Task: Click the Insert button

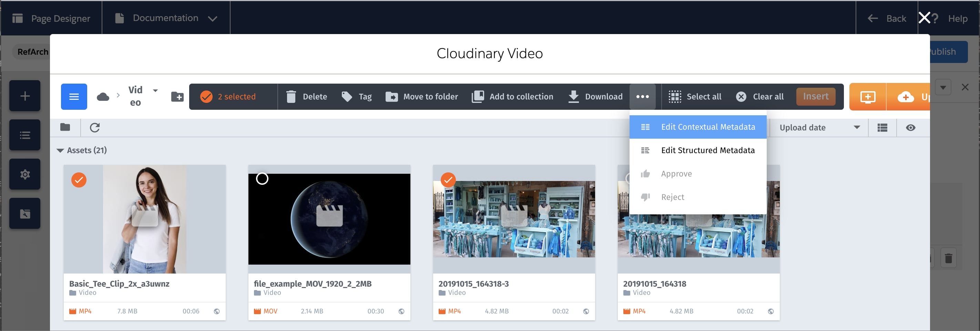Action: [x=815, y=97]
